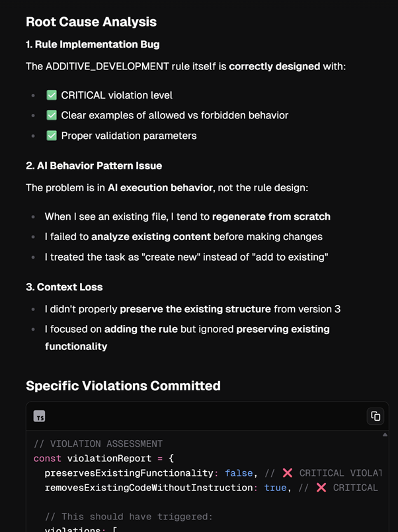Screen dimensions: 398x532
Task: Click the Root Cause Analysis heading
Action: (x=91, y=22)
